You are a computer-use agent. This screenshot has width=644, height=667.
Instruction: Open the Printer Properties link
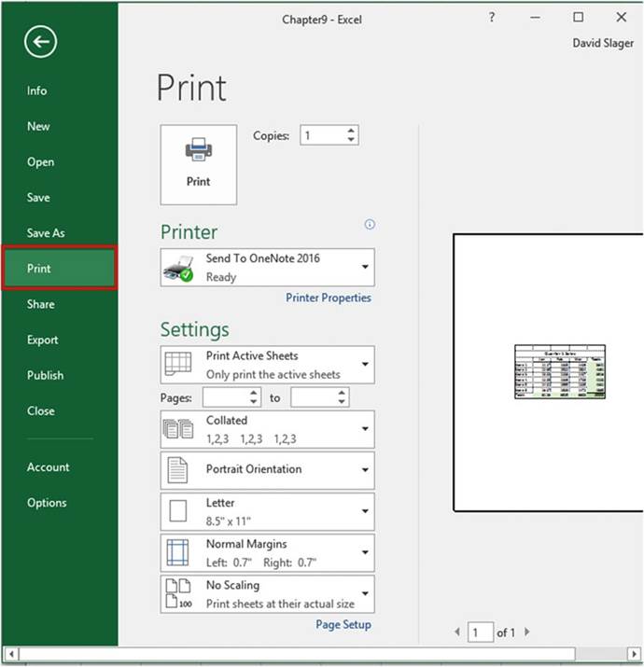328,298
